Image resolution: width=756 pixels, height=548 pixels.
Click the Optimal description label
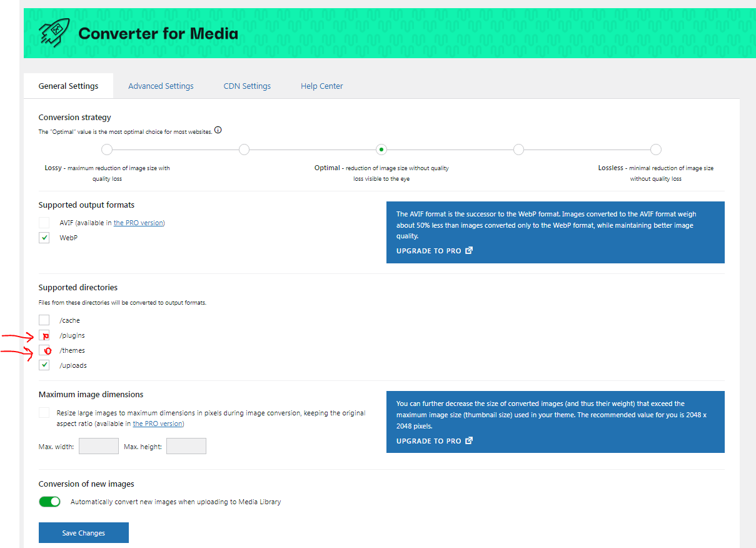click(x=381, y=173)
